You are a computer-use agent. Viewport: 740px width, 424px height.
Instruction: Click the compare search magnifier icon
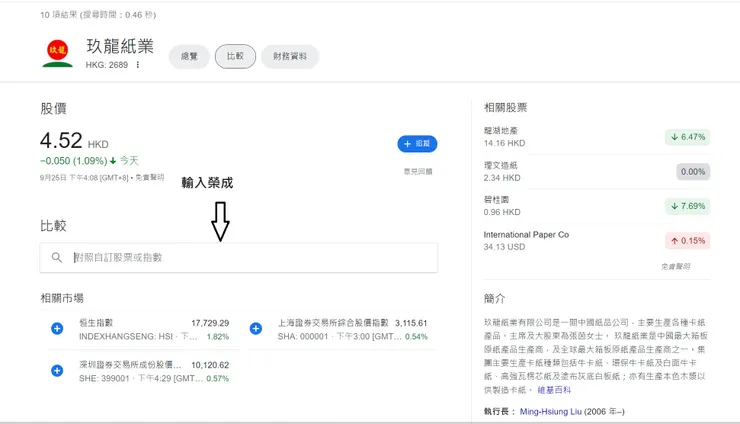(x=57, y=257)
